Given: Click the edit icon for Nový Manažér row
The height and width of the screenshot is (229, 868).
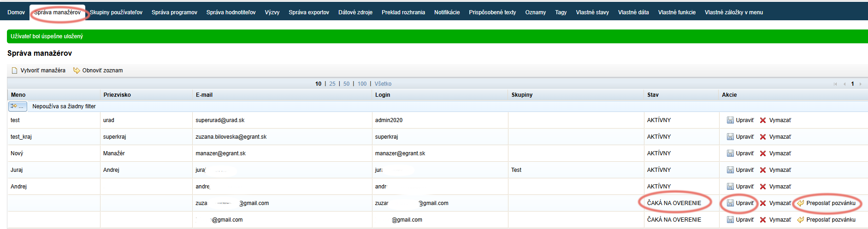Looking at the screenshot, I should tap(730, 153).
